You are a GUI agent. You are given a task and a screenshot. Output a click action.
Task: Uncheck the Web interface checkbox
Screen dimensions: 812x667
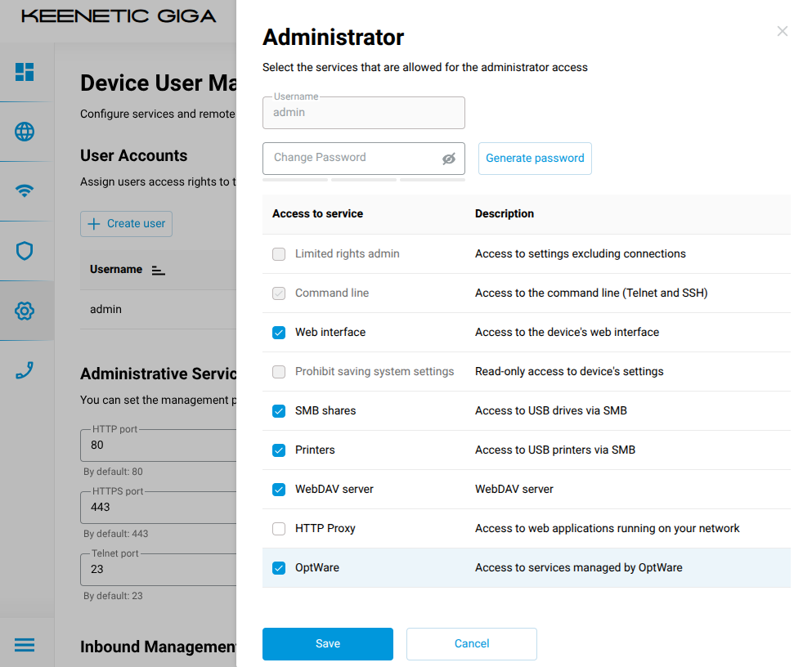(279, 333)
